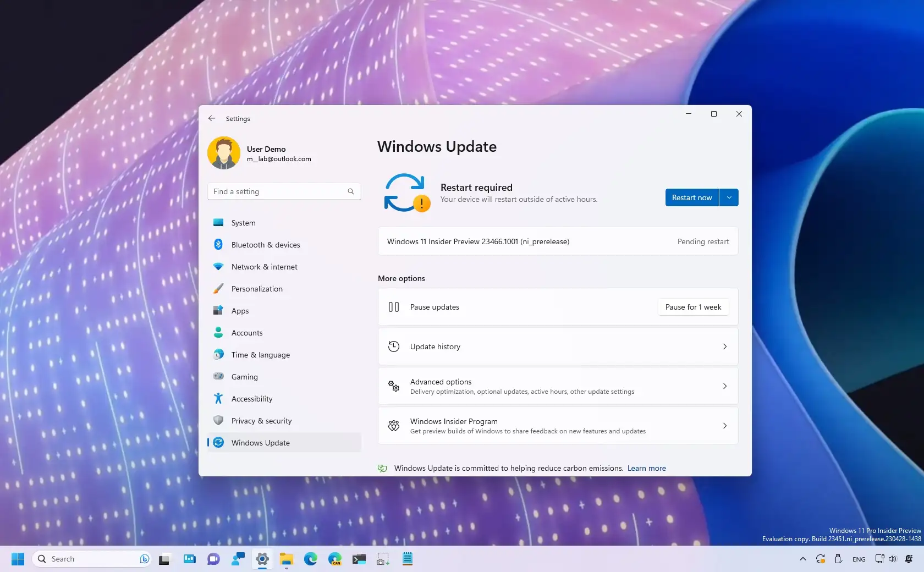Click the Windows 11 Insider Preview 23466.1001 row
The height and width of the screenshot is (572, 924).
click(558, 241)
